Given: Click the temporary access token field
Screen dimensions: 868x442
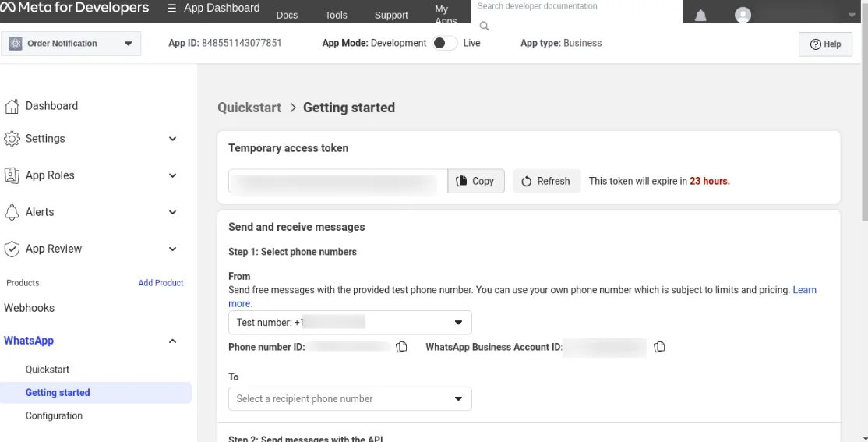Looking at the screenshot, I should [337, 181].
